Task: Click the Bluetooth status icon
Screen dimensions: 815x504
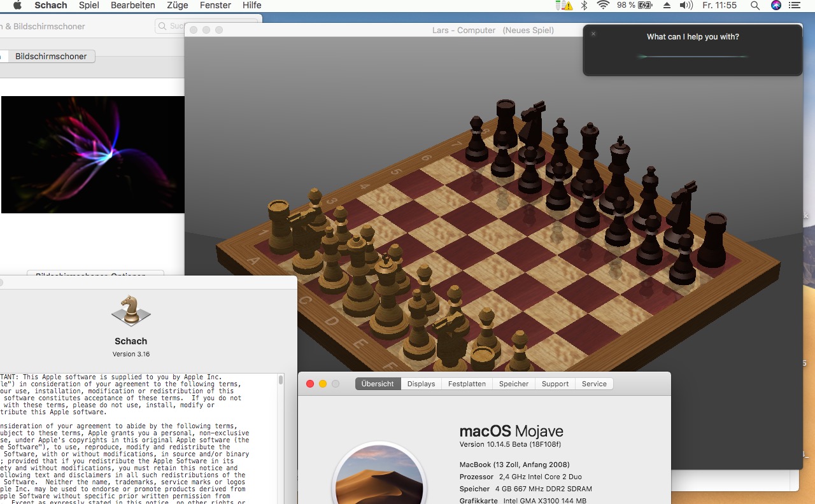Action: pos(584,5)
